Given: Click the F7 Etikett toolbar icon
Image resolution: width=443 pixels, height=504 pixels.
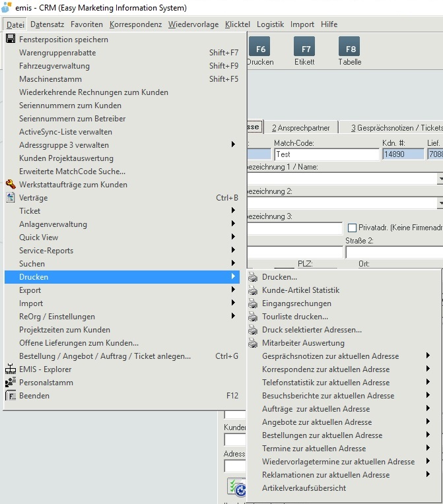Looking at the screenshot, I should 304,46.
